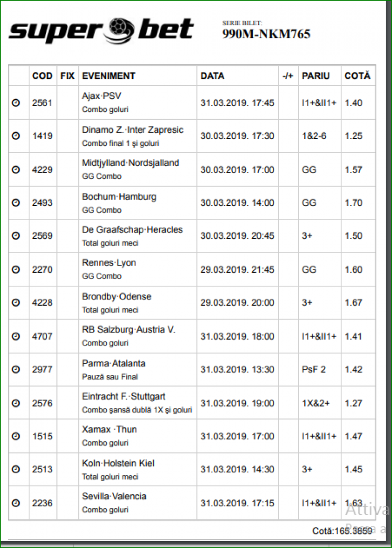The width and height of the screenshot is (392, 548).
Task: Select the Eintracht F.·Stuttgart event
Action: coord(124,397)
